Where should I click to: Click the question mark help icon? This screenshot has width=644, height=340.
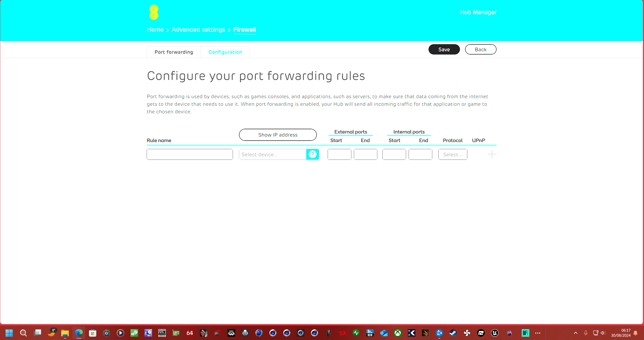pos(313,154)
